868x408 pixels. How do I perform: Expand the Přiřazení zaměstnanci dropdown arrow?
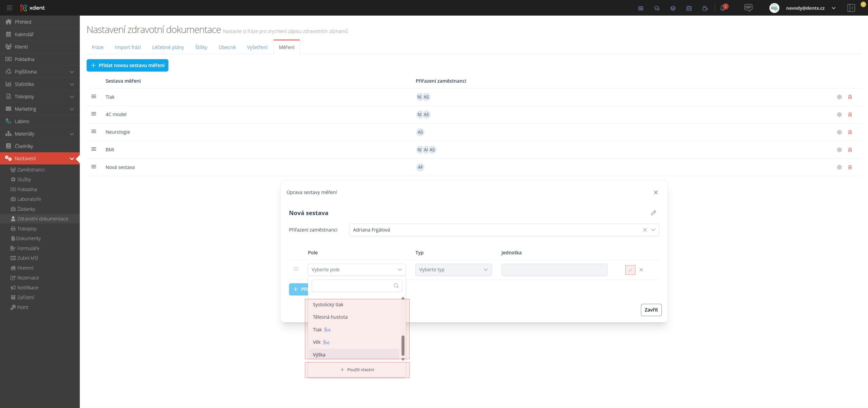tap(653, 230)
